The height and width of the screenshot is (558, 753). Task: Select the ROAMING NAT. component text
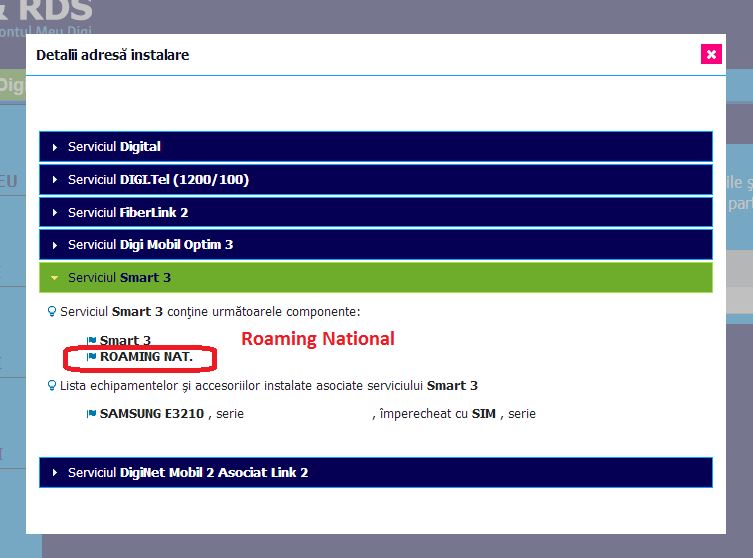[x=146, y=357]
